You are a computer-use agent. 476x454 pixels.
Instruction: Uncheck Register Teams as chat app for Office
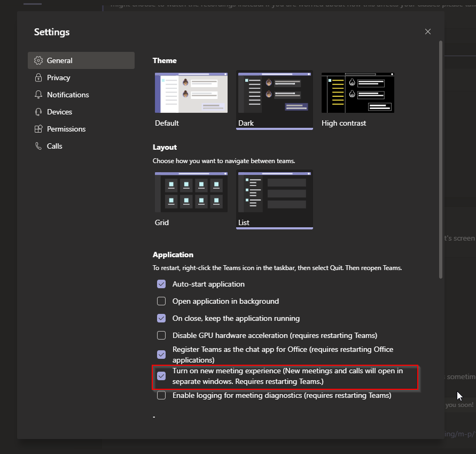[x=161, y=354]
